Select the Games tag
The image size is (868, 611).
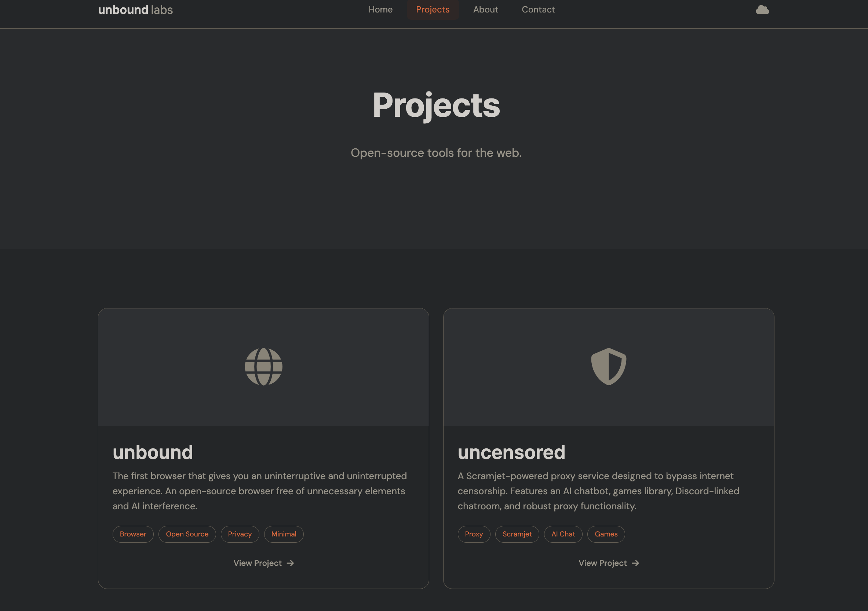tap(606, 534)
